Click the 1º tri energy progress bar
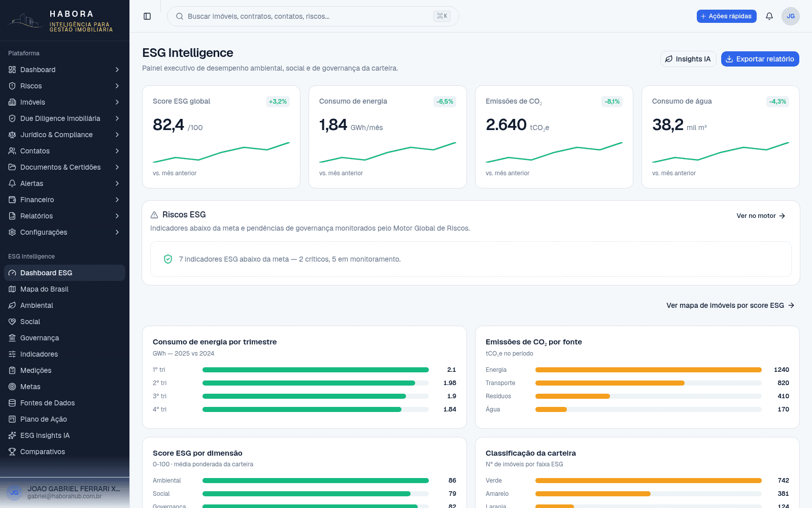This screenshot has width=812, height=508. (x=316, y=370)
